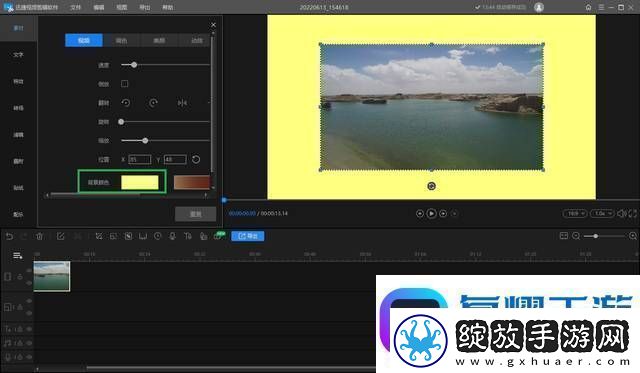640x373 pixels.
Task: Delete selected clip with trash icon
Action: pyautogui.click(x=40, y=236)
